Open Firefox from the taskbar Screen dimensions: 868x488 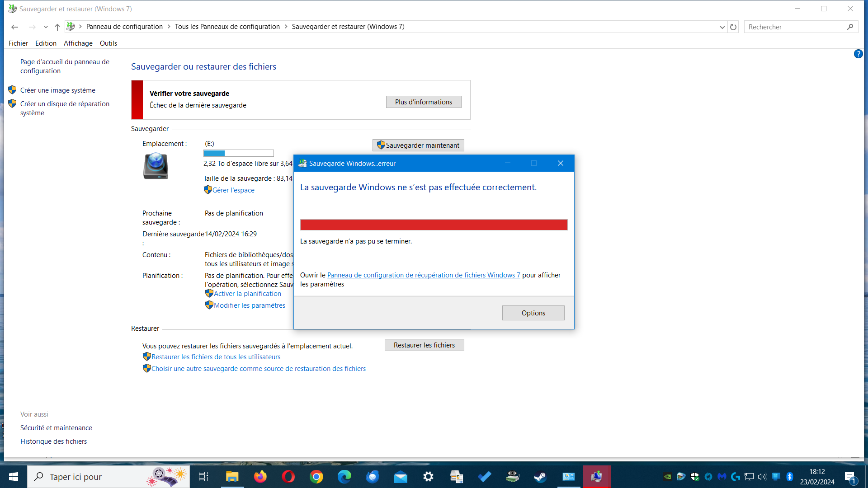(x=260, y=477)
